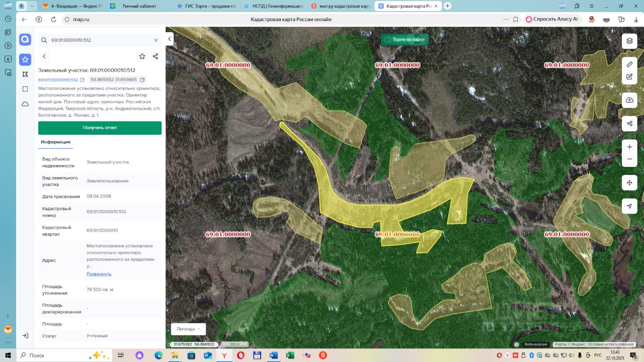This screenshot has width=644, height=362.
Task: Switch to the 'ГИС Торги' browser tab
Action: tap(207, 6)
